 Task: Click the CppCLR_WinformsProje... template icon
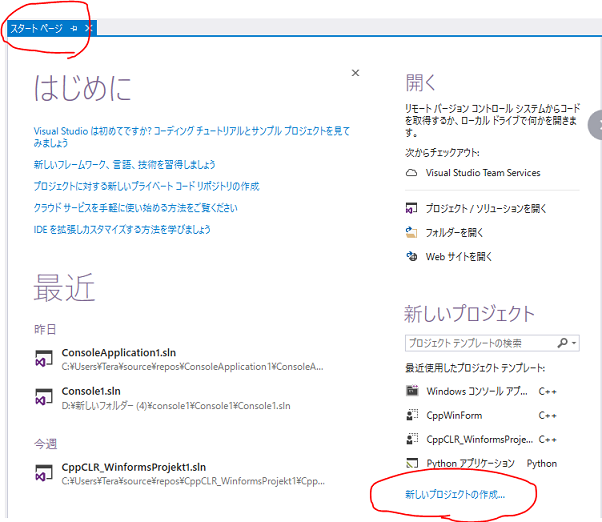412,439
